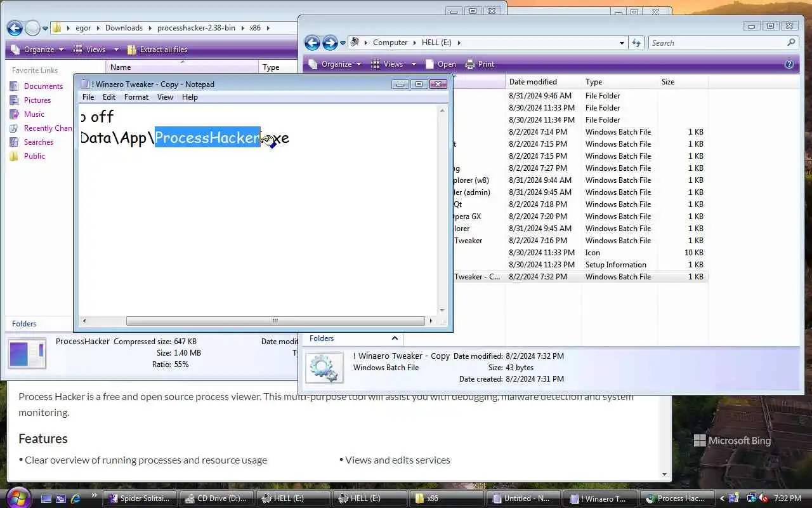Open the Edit menu in Notepad

coord(109,97)
